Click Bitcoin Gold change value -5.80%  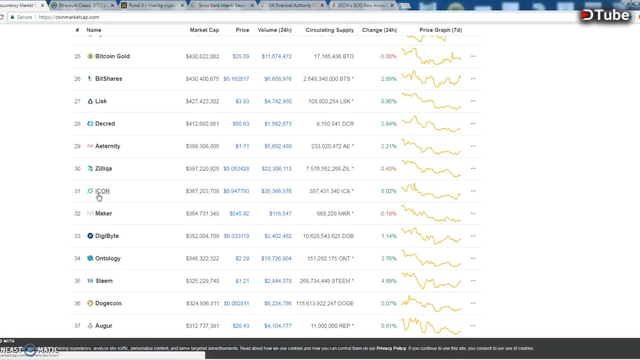(x=388, y=56)
